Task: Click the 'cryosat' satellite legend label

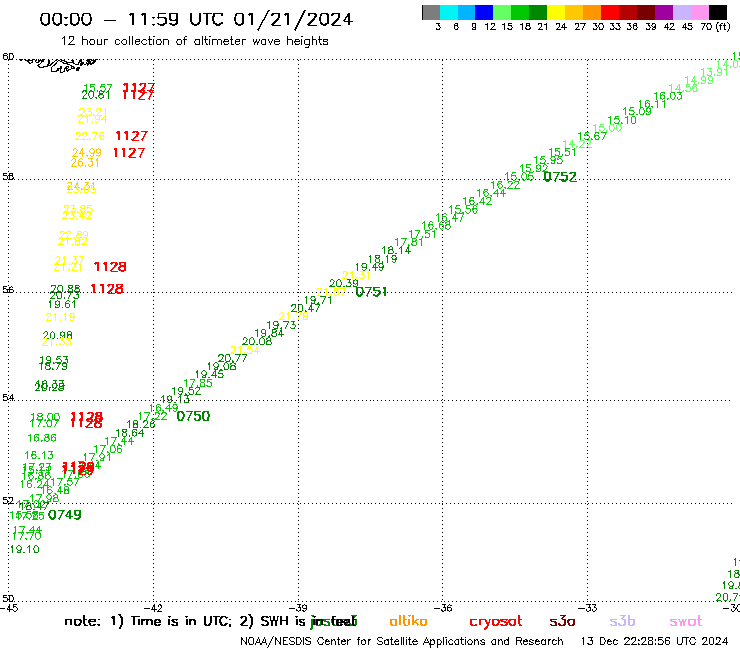Action: pos(496,622)
